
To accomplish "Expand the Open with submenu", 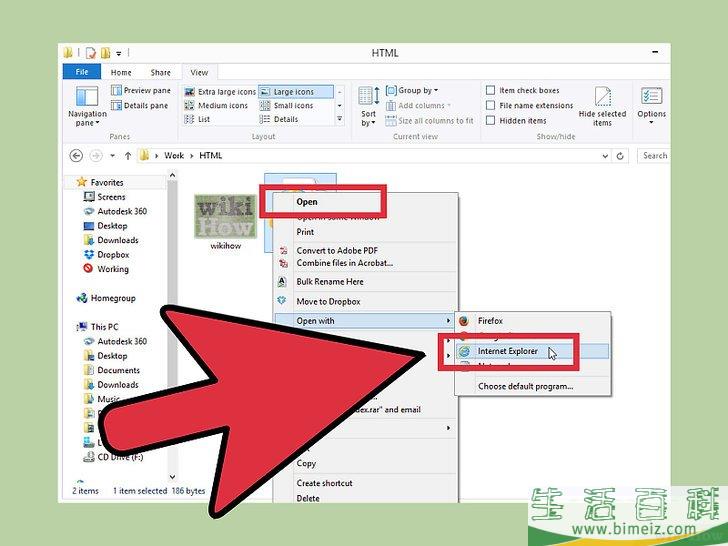I will pos(364,321).
